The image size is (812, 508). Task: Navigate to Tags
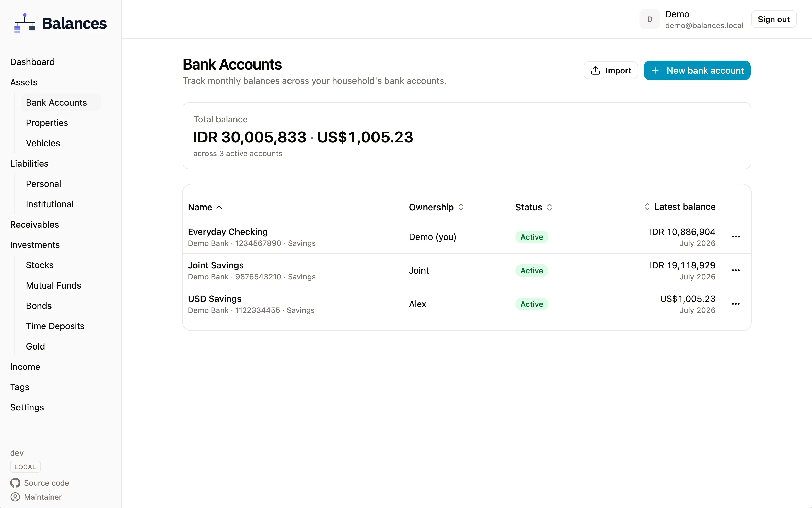click(20, 387)
